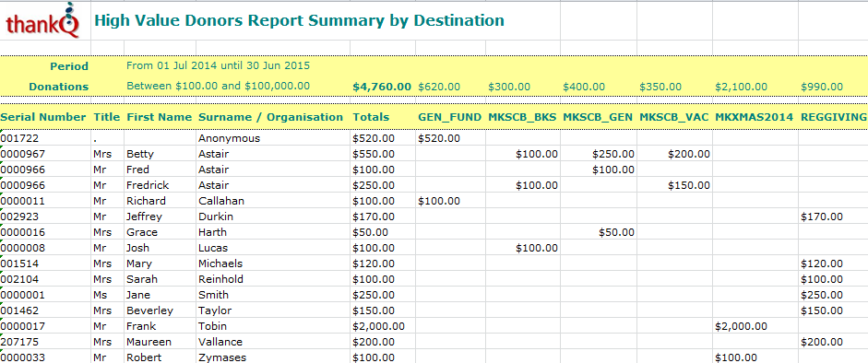
Task: Click serial number 207175
Action: pyautogui.click(x=18, y=342)
